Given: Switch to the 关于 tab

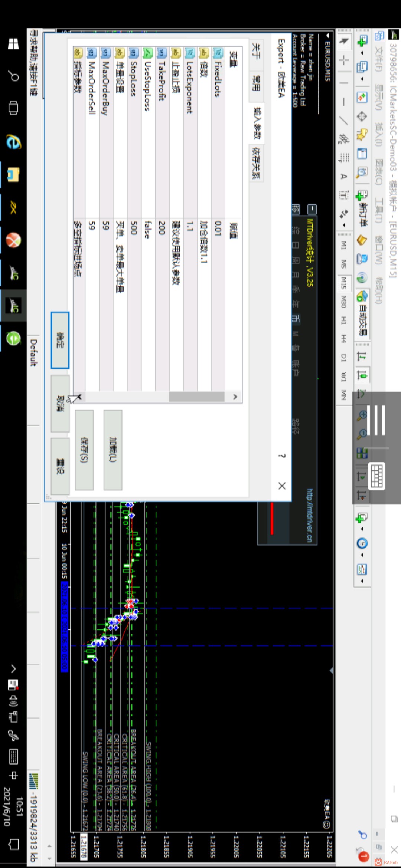Looking at the screenshot, I should pyautogui.click(x=256, y=51).
